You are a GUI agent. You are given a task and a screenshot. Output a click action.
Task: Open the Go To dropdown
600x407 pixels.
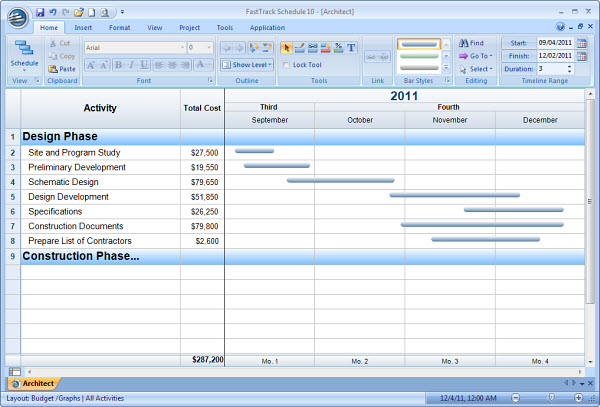475,56
